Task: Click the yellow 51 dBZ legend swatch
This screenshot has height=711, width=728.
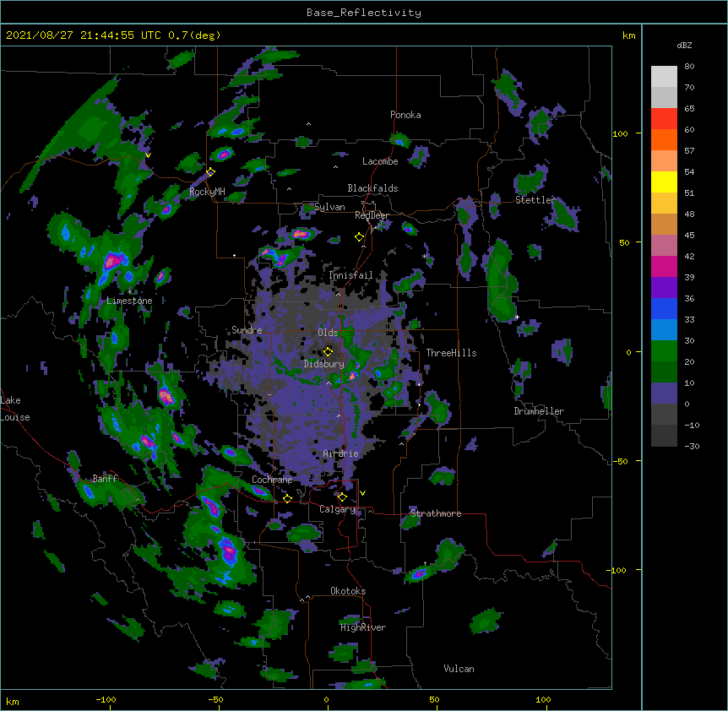Action: (664, 182)
